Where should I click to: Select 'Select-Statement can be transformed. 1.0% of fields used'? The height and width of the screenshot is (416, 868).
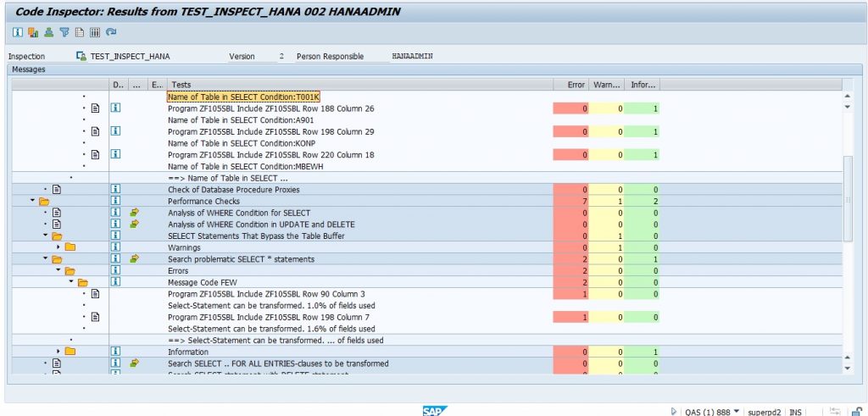[271, 305]
